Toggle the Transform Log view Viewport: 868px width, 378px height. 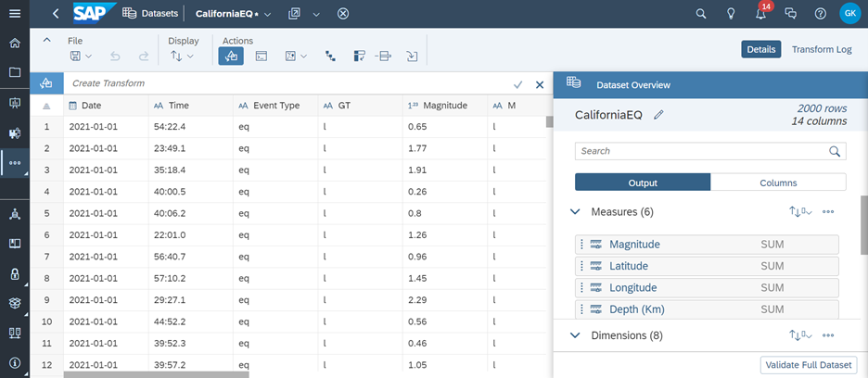point(821,49)
